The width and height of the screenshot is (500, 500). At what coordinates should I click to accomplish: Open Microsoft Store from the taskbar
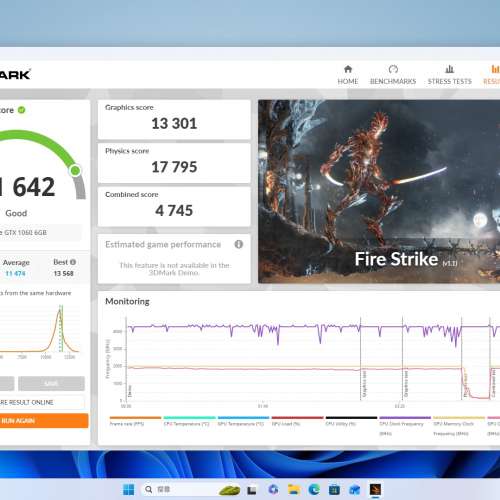(334, 490)
